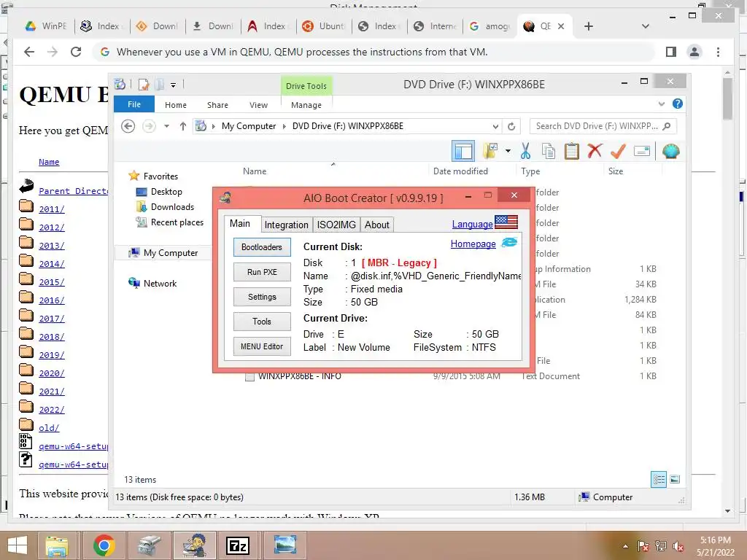Open the Chrome three-dot menu

pos(718,52)
